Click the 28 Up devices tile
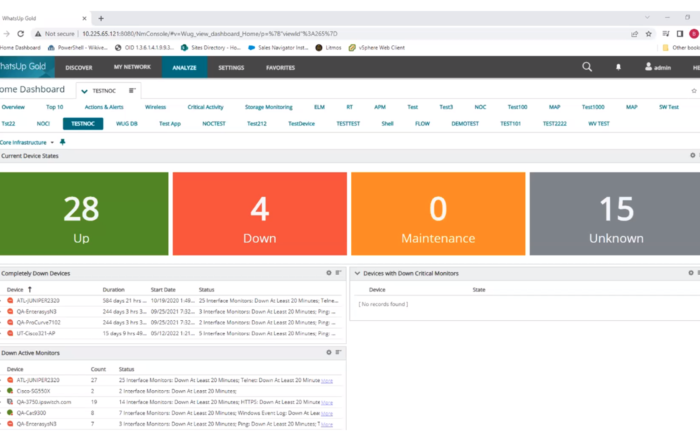This screenshot has height=441, width=700. [x=84, y=214]
